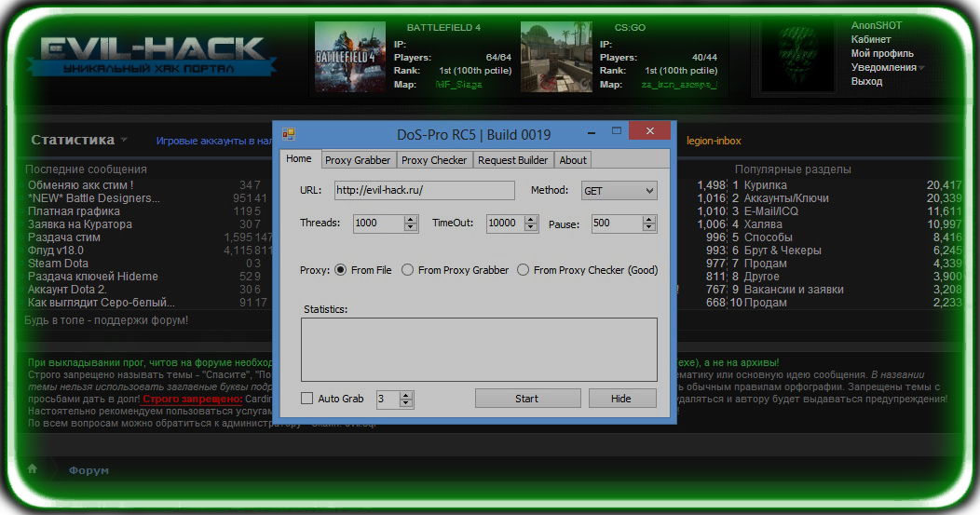Open the Method GET dropdown
The width and height of the screenshot is (980, 515).
[x=619, y=191]
